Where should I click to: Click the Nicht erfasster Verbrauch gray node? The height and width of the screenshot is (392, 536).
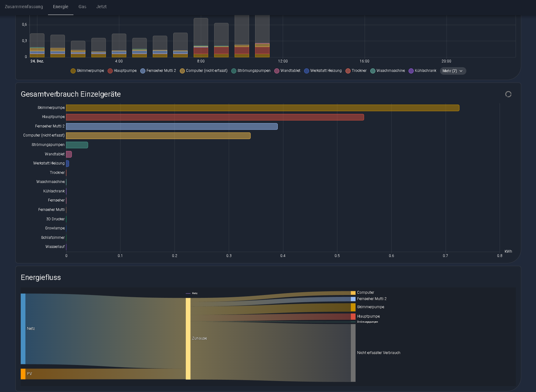pos(353,353)
